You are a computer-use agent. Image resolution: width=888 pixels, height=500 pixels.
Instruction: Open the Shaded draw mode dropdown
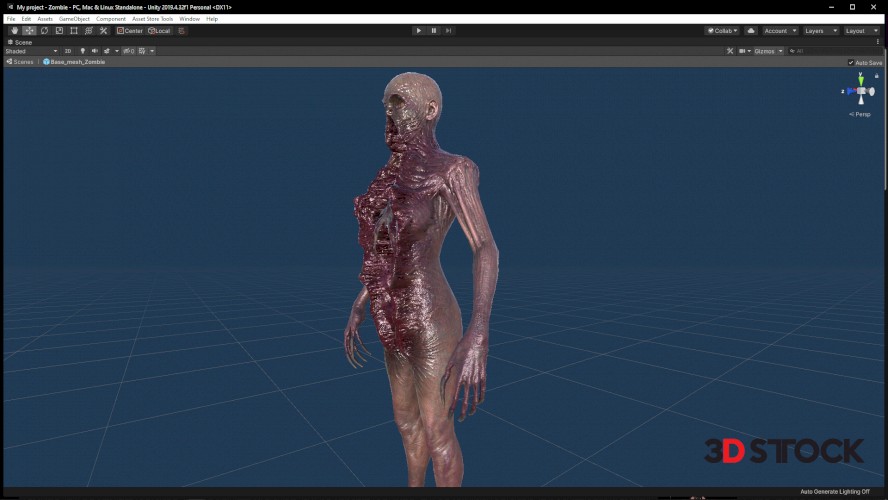(x=31, y=51)
